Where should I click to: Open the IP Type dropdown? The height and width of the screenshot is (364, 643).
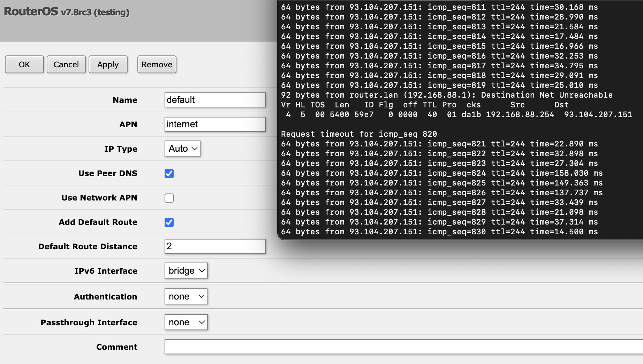(x=182, y=149)
